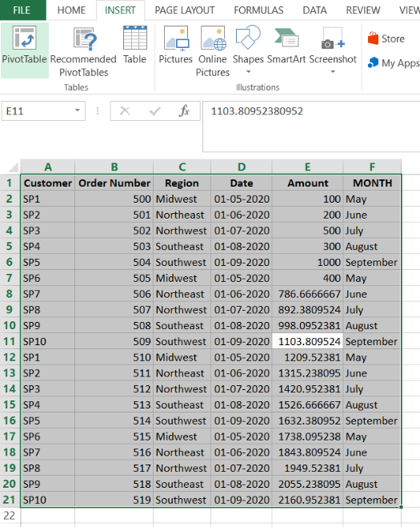Screen dimensions: 420x527
Task: Select cell with amount 1526.666667
Action: coord(307,404)
